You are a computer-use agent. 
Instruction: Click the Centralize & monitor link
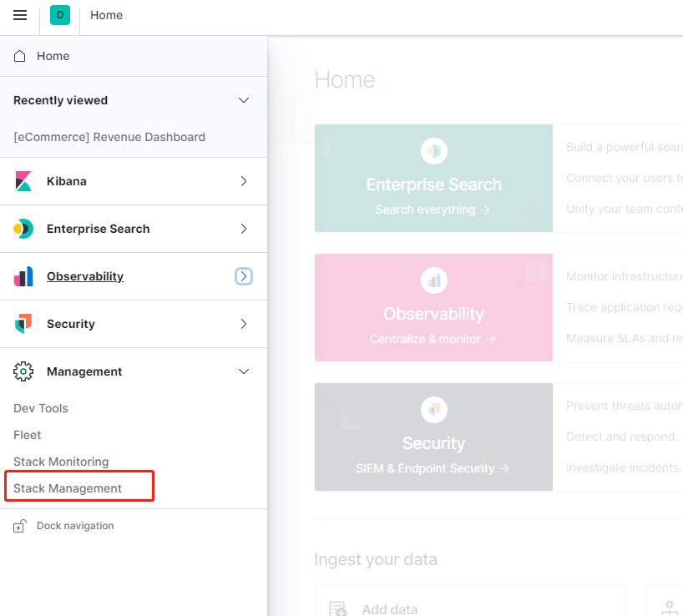(433, 339)
